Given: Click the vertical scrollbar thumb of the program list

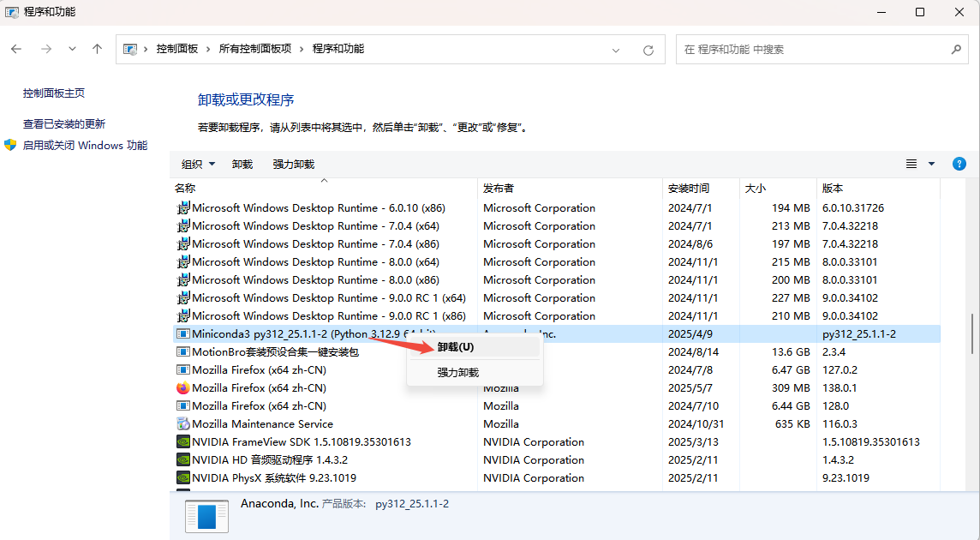Looking at the screenshot, I should (972, 334).
